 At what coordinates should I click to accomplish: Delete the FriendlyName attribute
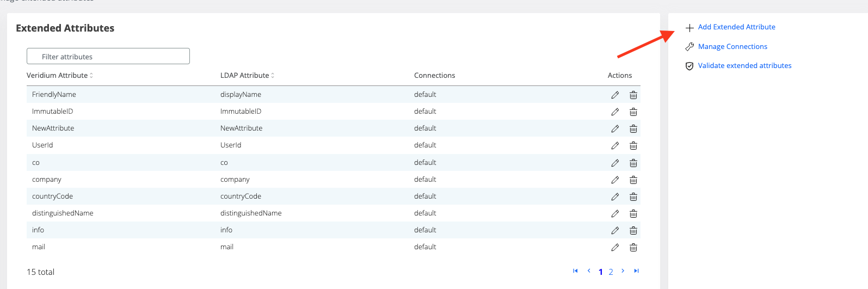click(633, 95)
